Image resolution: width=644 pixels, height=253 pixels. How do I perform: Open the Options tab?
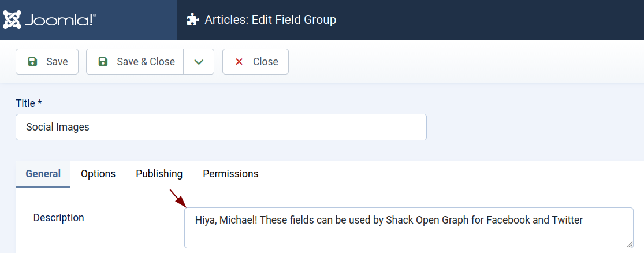(98, 174)
